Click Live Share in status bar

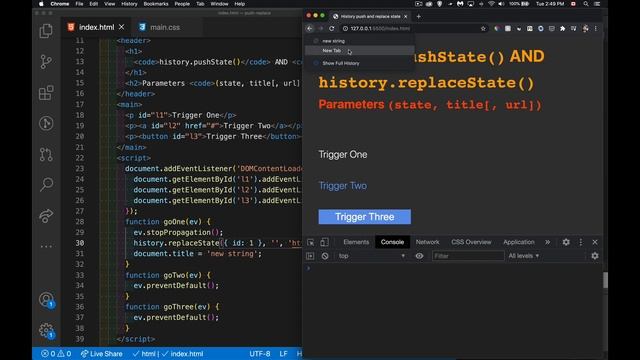pyautogui.click(x=101, y=354)
